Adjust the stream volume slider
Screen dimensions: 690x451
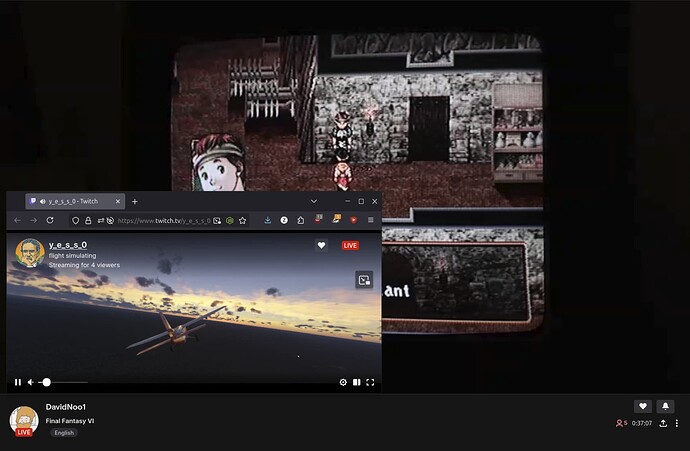pos(63,382)
